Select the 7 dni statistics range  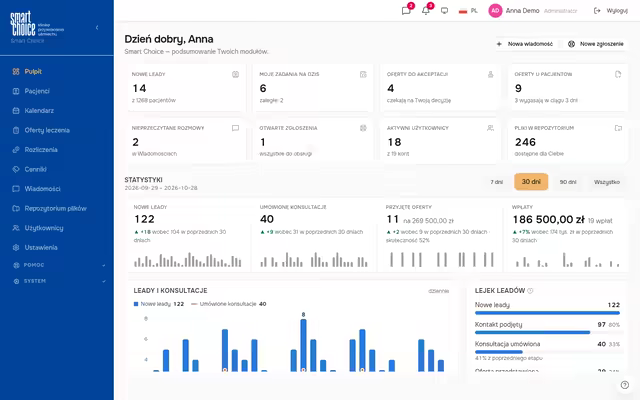(496, 182)
